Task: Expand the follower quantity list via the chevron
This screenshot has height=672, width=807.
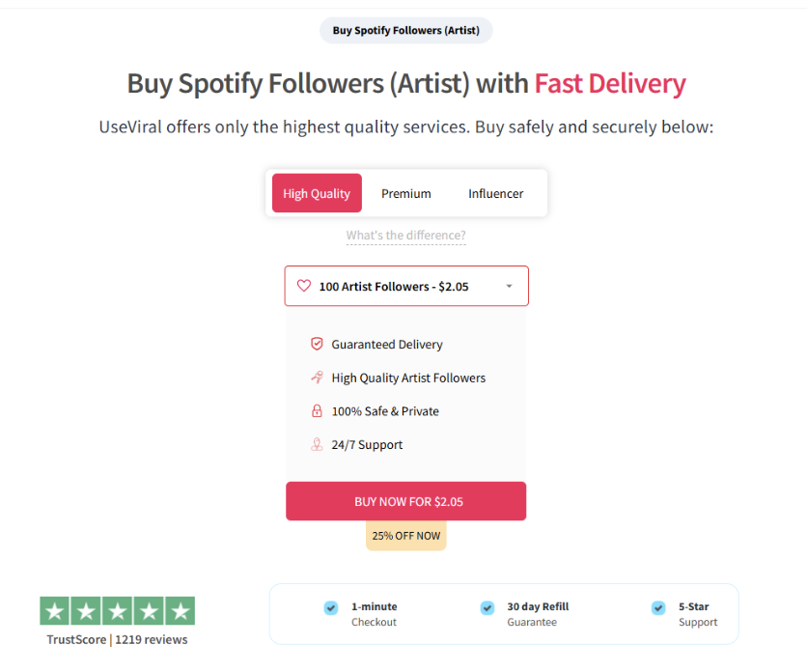Action: click(x=509, y=286)
